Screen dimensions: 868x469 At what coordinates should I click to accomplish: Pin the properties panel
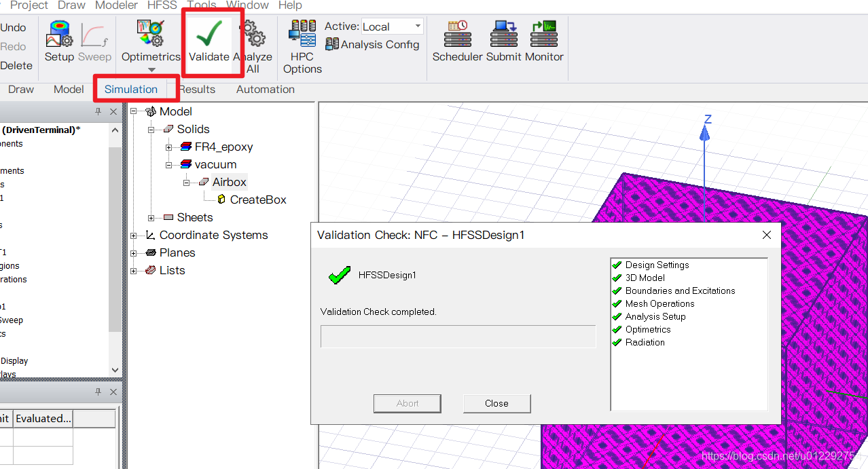[x=98, y=392]
